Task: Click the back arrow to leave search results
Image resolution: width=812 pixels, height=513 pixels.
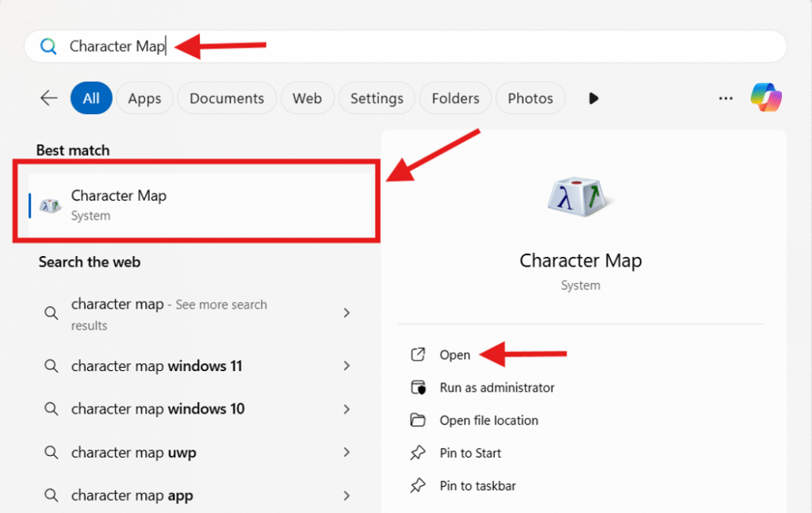Action: [x=48, y=98]
